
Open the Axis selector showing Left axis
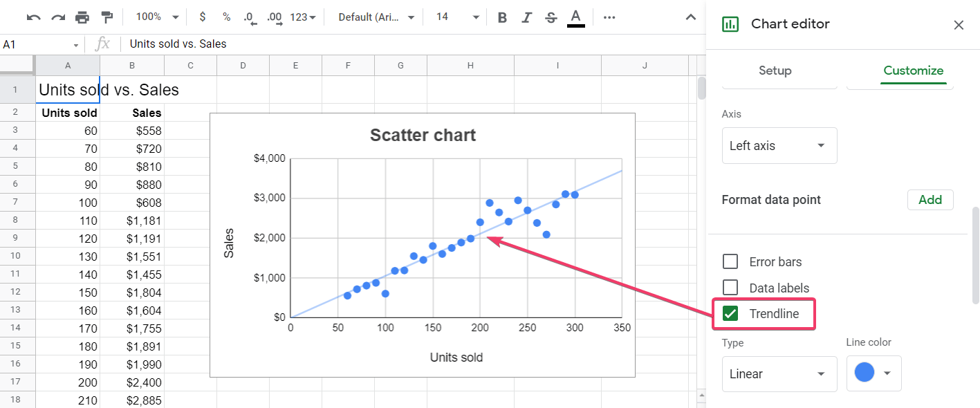[x=779, y=145]
